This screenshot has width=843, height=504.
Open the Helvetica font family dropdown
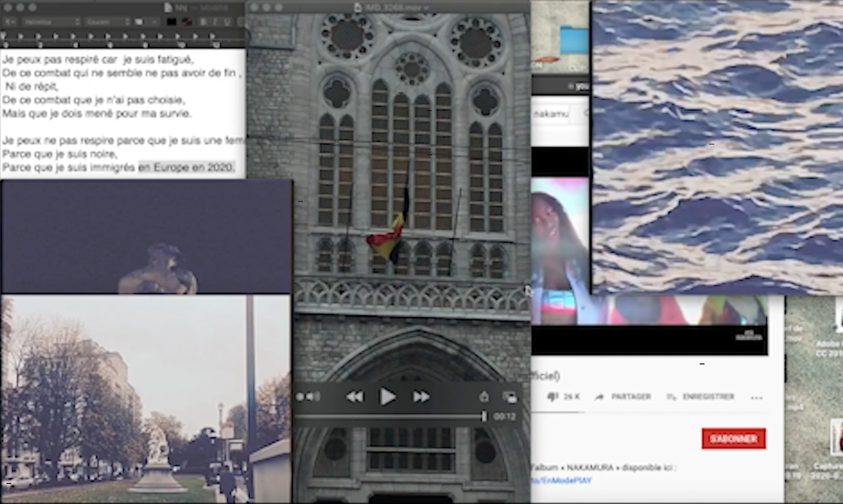(51, 22)
